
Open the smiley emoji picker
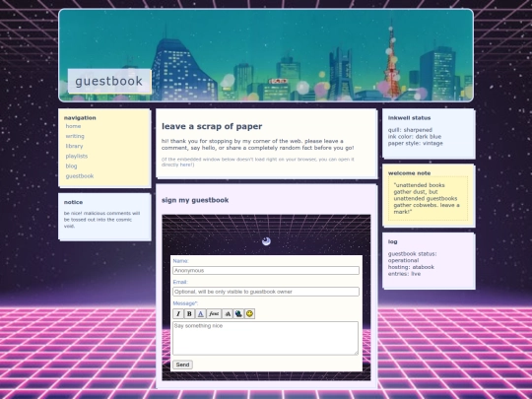pos(249,314)
